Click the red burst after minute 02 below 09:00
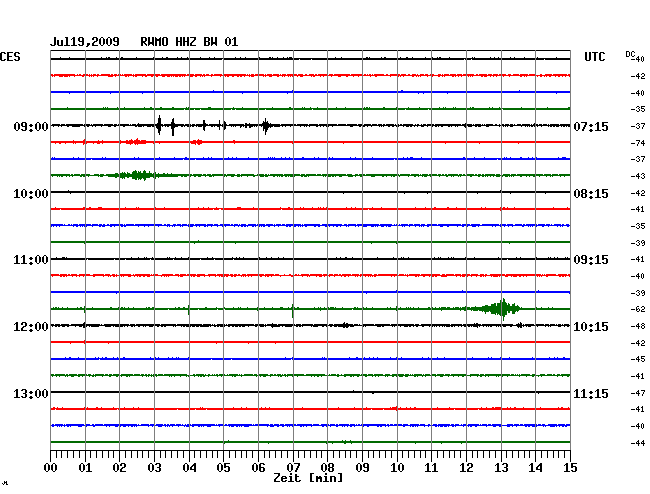Screen dimensions: 650x494 coord(136,142)
